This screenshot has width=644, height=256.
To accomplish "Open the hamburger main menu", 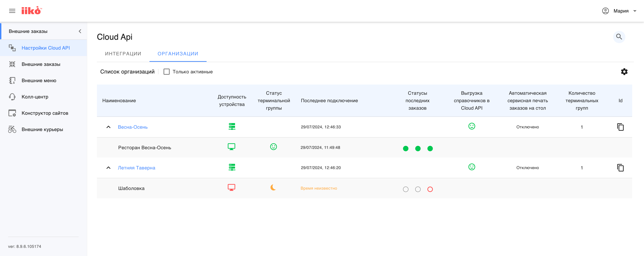I will [12, 11].
